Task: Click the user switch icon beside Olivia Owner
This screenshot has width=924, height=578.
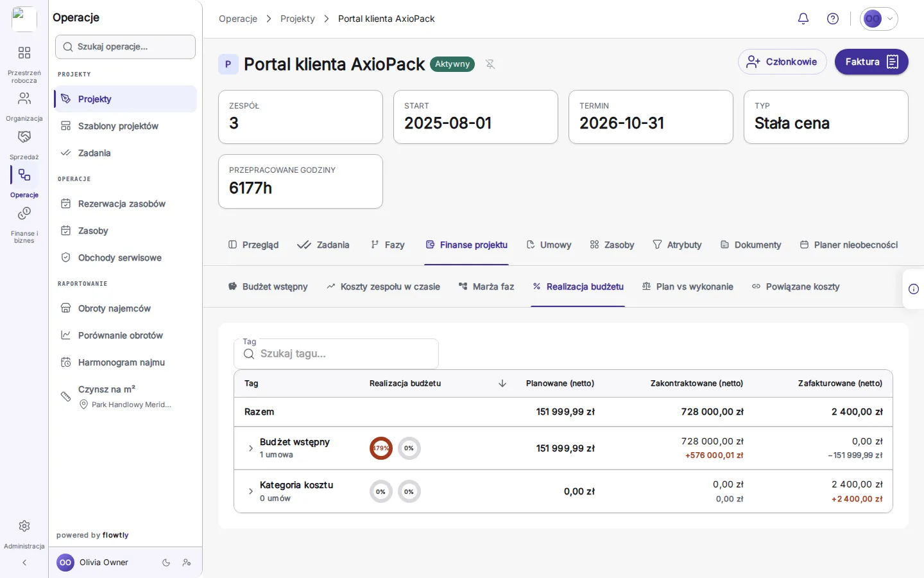Action: point(187,563)
